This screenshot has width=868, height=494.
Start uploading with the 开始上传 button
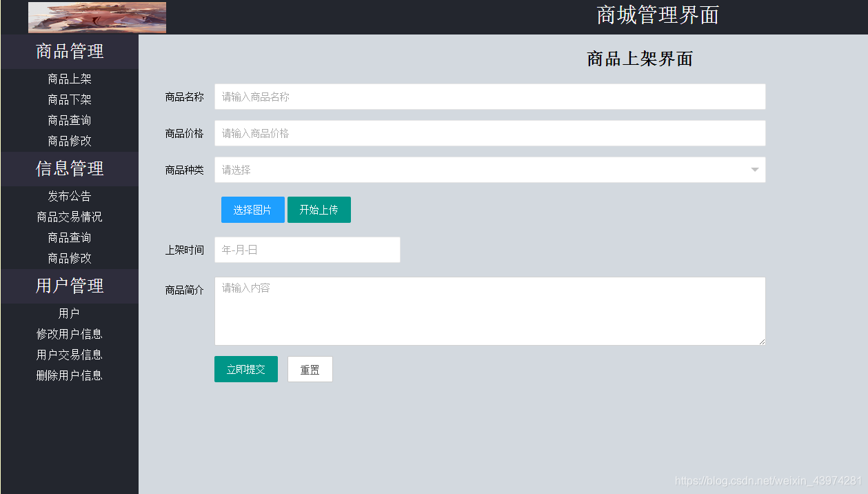[319, 210]
